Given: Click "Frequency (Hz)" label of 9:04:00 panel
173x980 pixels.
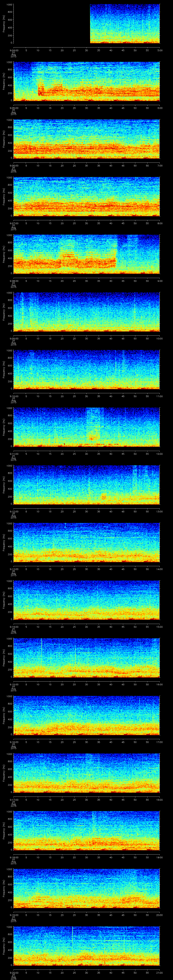Looking at the screenshot, I should [x=4, y=24].
